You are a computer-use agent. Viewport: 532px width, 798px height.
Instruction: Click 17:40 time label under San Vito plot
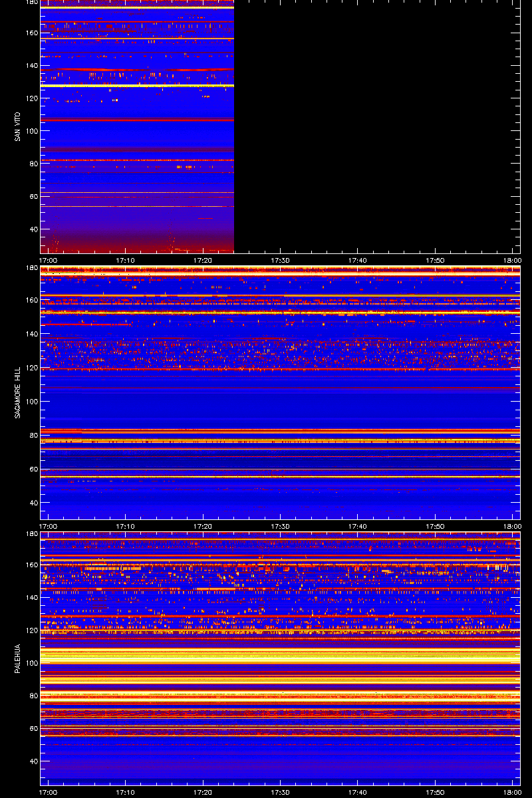coord(357,260)
